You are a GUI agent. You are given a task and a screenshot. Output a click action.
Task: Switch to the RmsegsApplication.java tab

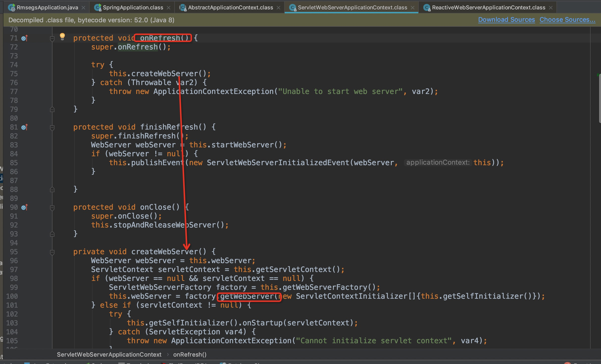click(47, 8)
